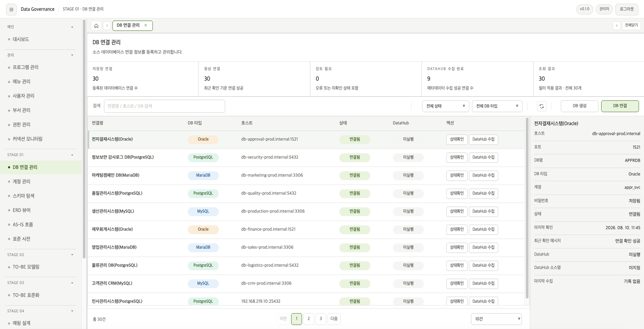Open TO-BE 모델링 menu item
The height and width of the screenshot is (329, 644).
(x=41, y=267)
